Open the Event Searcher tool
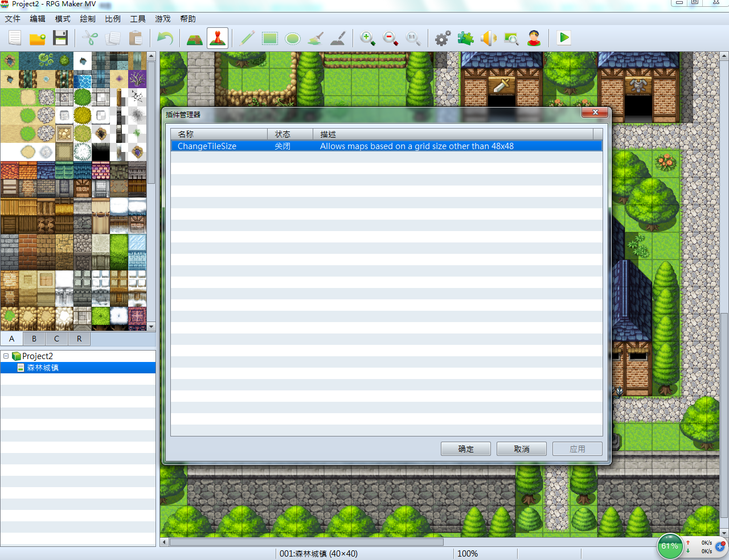729x560 pixels. coord(511,38)
